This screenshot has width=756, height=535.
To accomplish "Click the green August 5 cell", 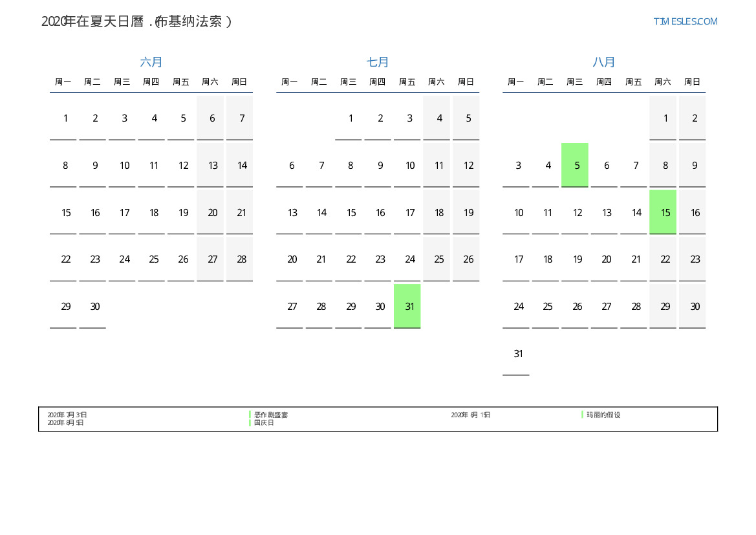I will point(575,166).
